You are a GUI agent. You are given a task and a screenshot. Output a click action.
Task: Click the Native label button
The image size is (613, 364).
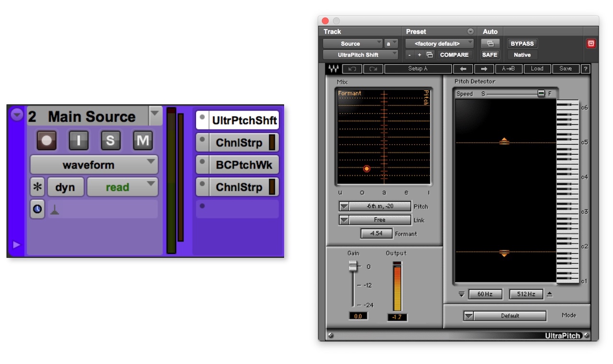522,55
